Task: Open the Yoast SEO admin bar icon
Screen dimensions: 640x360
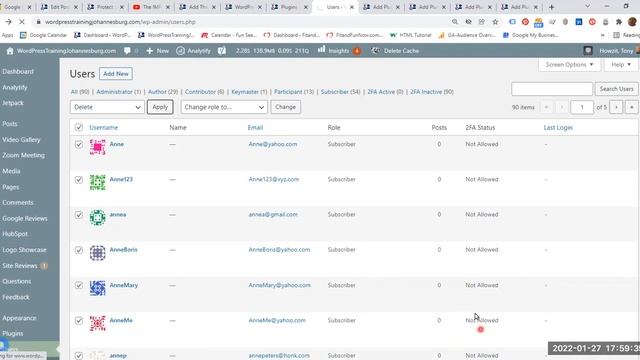Action: point(222,51)
